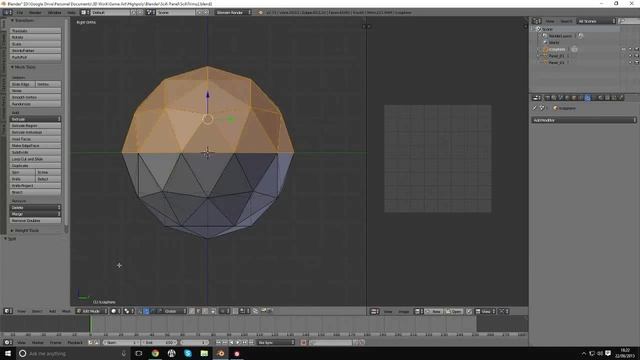Open the viewport shading mode dropdown
The image size is (640, 360).
116,311
